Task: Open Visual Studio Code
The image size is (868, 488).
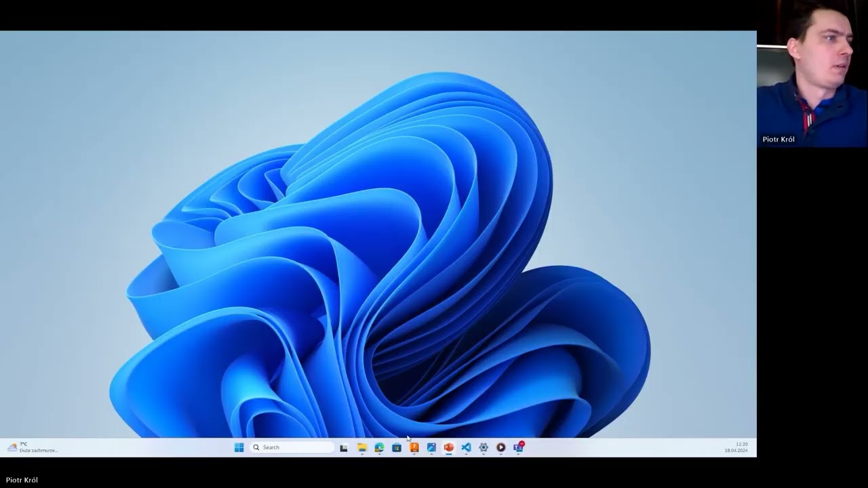Action: [466, 447]
